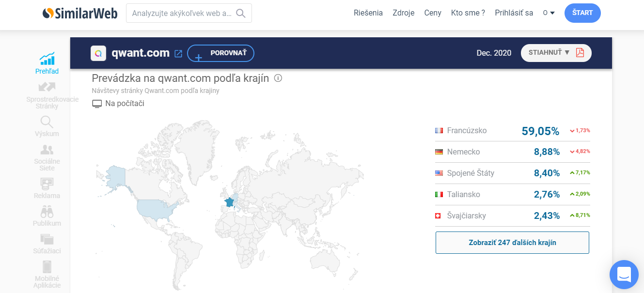The image size is (644, 293).
Task: Open the SimilarWeb logo homepage
Action: pyautogui.click(x=80, y=13)
